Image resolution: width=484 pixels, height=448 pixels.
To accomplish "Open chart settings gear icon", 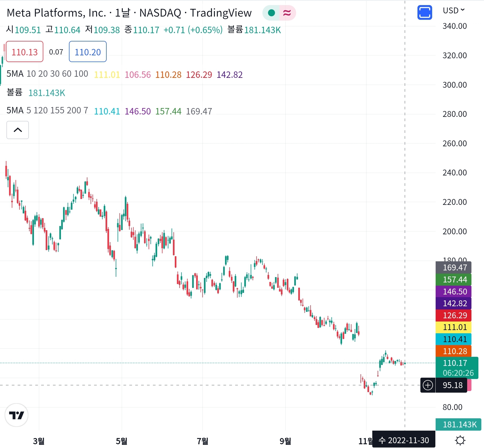I will (x=460, y=440).
